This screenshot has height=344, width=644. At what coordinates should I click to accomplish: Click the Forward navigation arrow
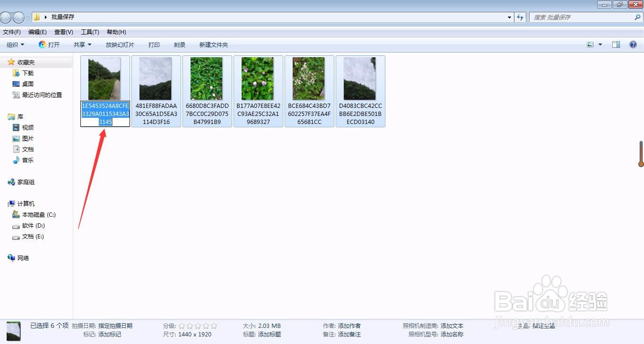click(x=18, y=18)
